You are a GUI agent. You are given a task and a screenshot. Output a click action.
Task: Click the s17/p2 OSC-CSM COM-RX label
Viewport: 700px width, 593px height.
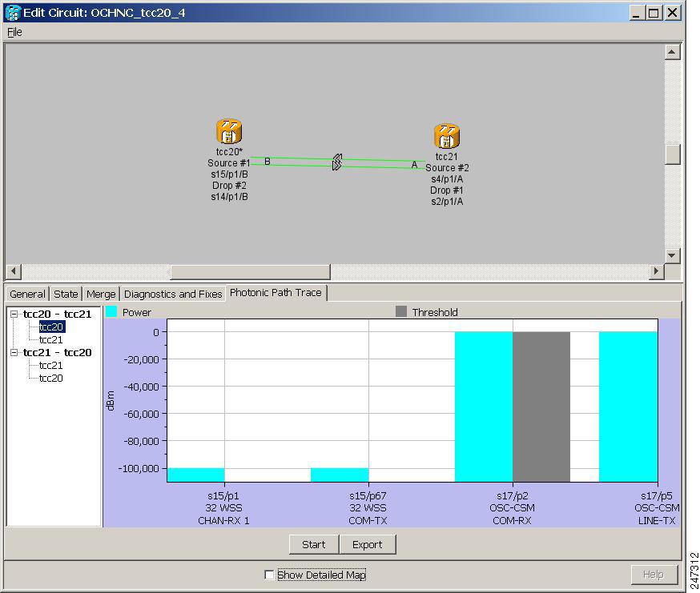[x=512, y=508]
